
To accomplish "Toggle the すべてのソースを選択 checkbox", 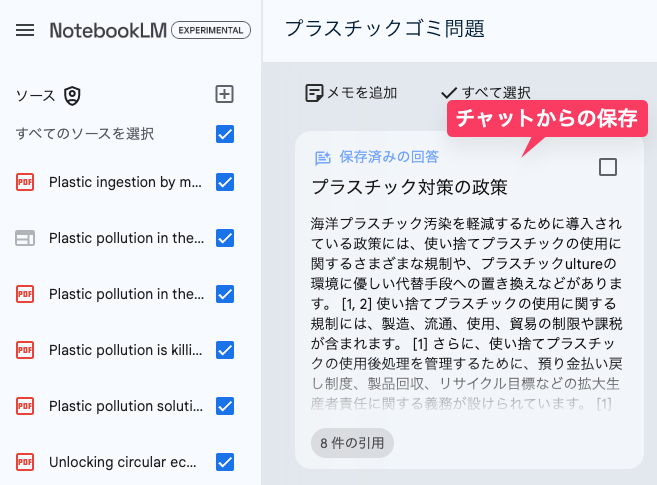I will point(225,134).
